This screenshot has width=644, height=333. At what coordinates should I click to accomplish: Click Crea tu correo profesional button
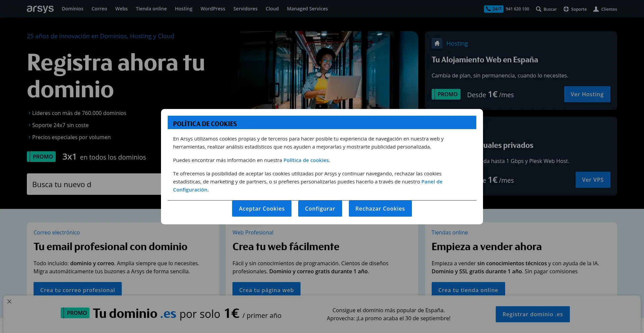tap(77, 289)
